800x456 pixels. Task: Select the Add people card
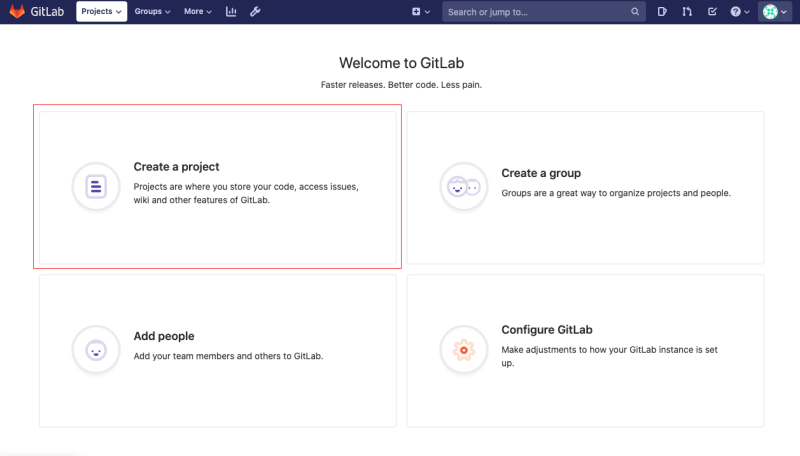[217, 350]
